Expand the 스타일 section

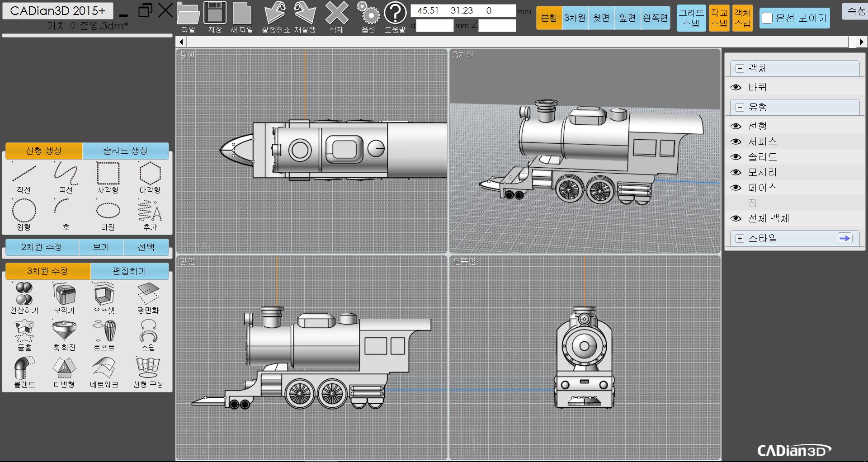(x=740, y=238)
